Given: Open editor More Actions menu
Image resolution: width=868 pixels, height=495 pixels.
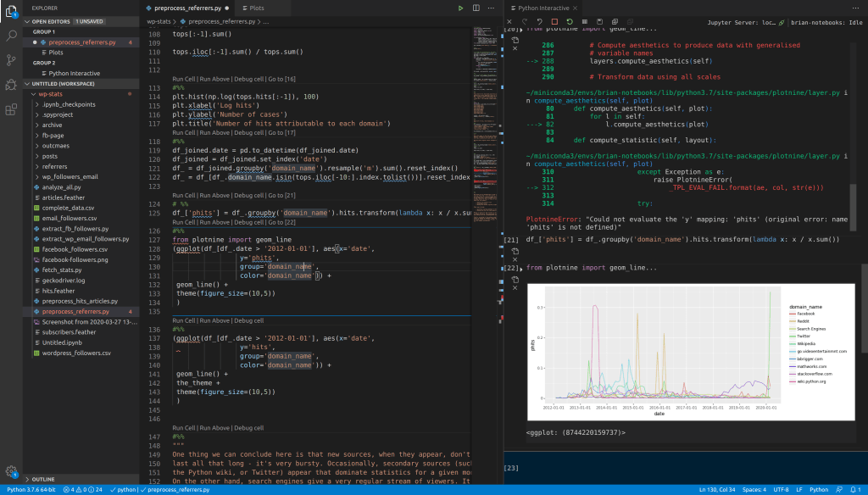Looking at the screenshot, I should tap(491, 8).
